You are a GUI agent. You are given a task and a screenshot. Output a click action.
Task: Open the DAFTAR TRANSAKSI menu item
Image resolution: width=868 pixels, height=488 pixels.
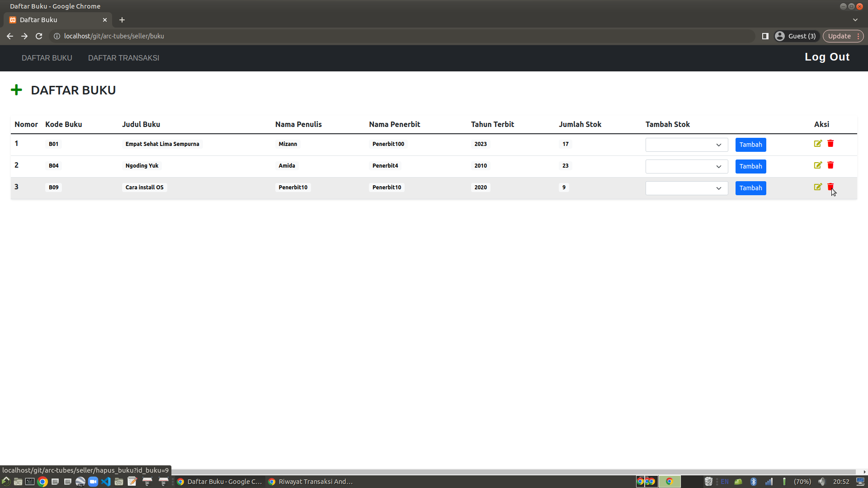click(x=123, y=58)
